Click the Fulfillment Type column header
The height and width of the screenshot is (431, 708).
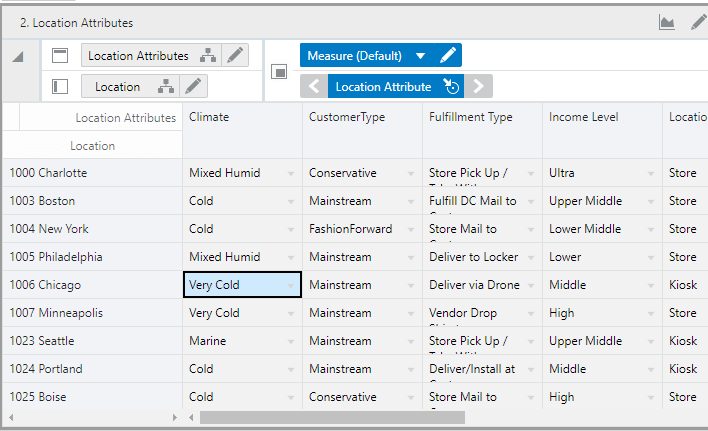pyautogui.click(x=482, y=130)
